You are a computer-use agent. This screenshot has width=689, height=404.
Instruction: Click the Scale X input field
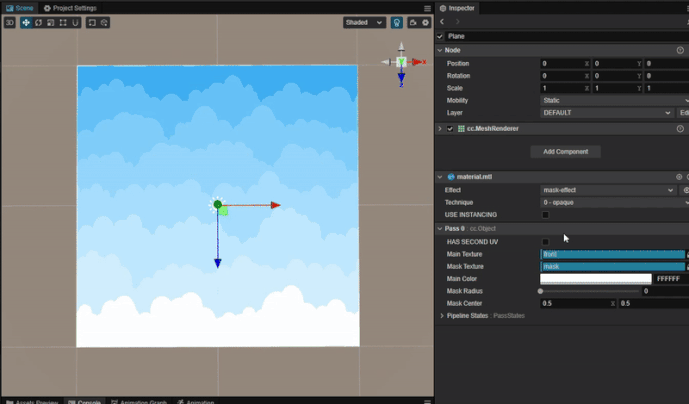[x=565, y=88]
